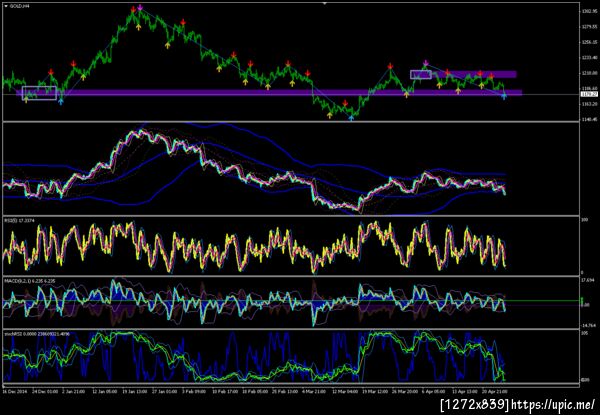Click time axis label 26 Mar 20:00
The image size is (600, 415).
click(404, 392)
